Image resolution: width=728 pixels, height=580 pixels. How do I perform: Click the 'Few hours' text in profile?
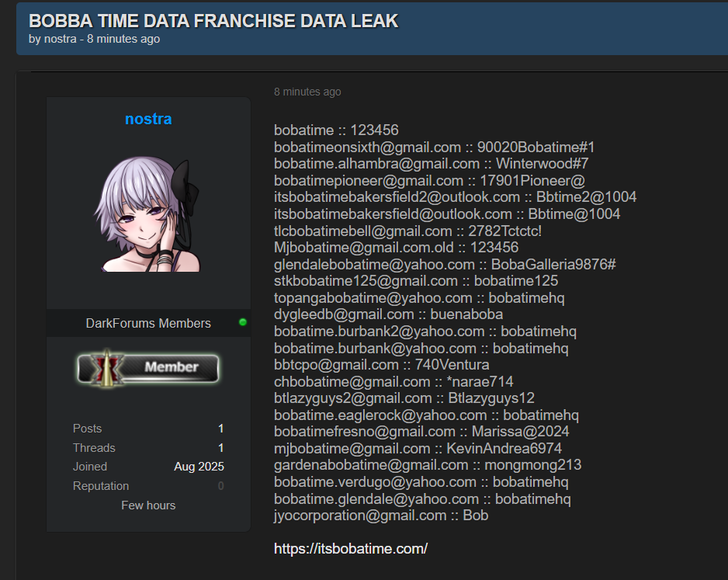click(148, 505)
